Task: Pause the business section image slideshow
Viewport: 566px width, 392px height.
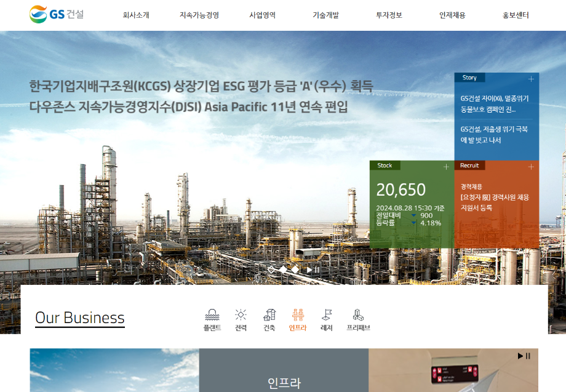Action: [528, 356]
